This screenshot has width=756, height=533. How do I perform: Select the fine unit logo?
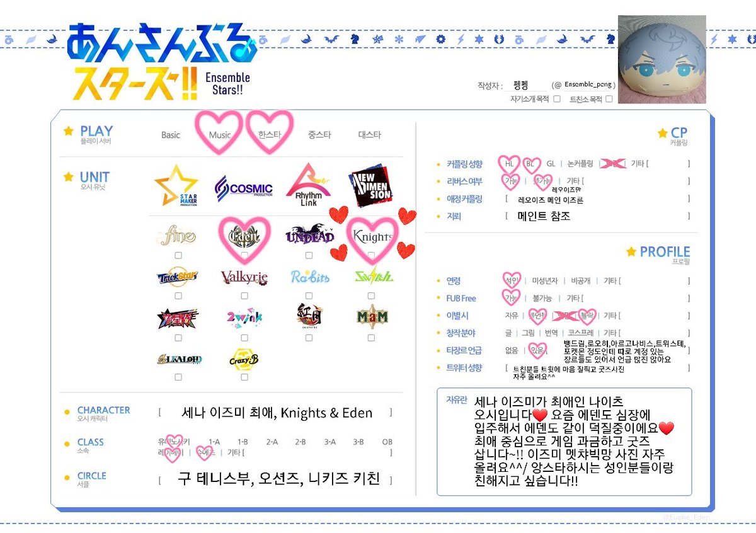click(178, 237)
